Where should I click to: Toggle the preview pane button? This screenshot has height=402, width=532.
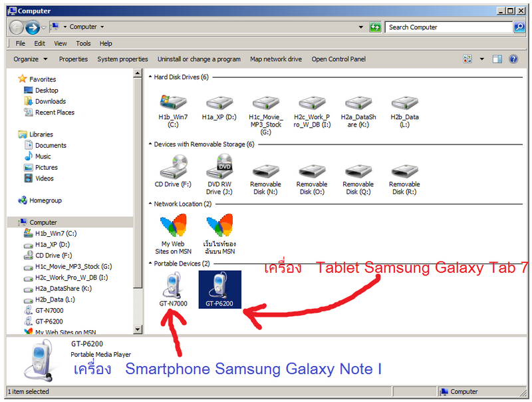[497, 59]
